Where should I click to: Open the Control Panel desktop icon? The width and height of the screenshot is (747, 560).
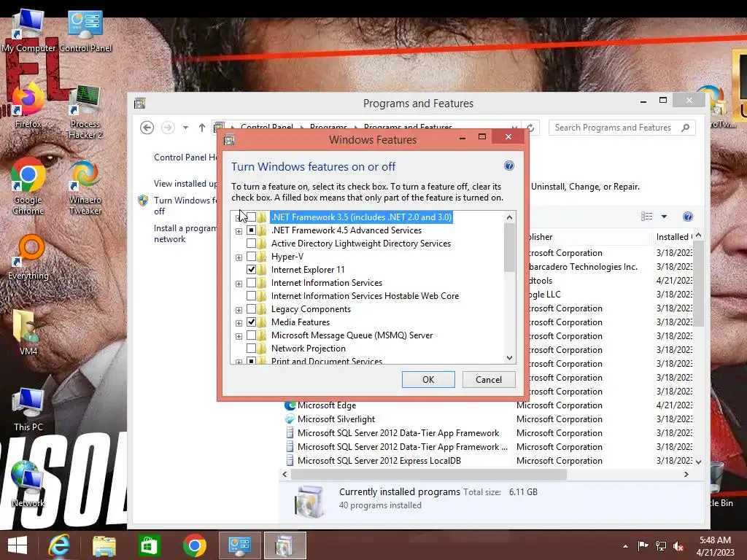click(x=85, y=31)
